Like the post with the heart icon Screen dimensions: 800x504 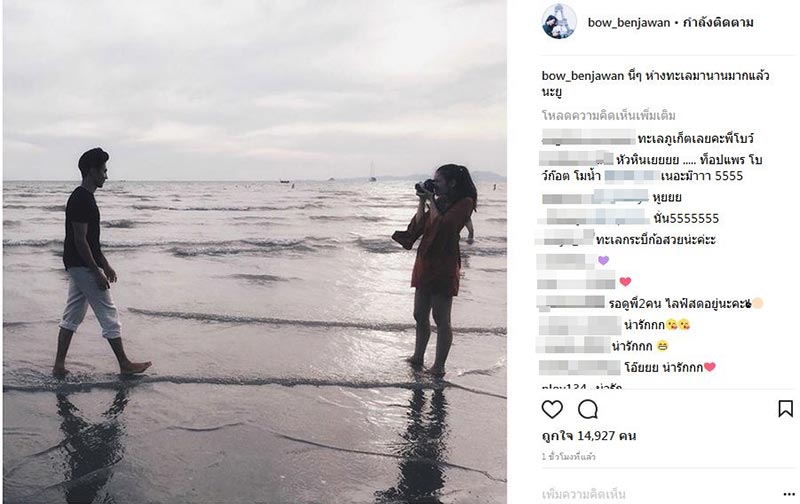tap(552, 409)
